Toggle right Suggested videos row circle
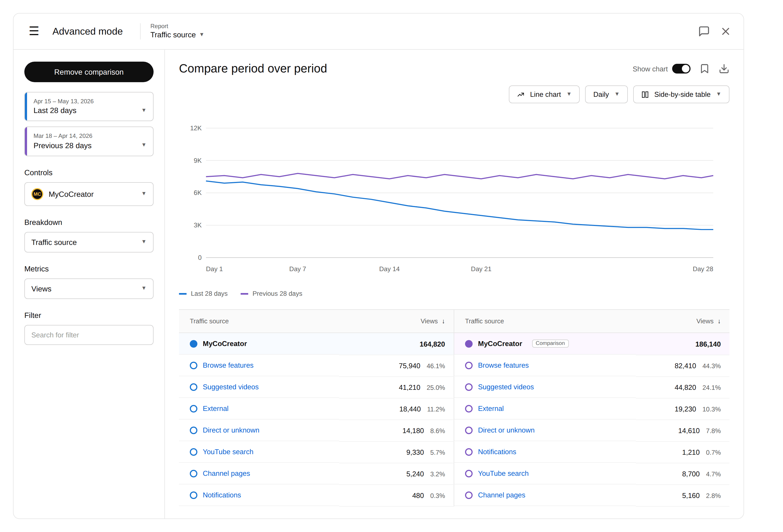 point(469,387)
